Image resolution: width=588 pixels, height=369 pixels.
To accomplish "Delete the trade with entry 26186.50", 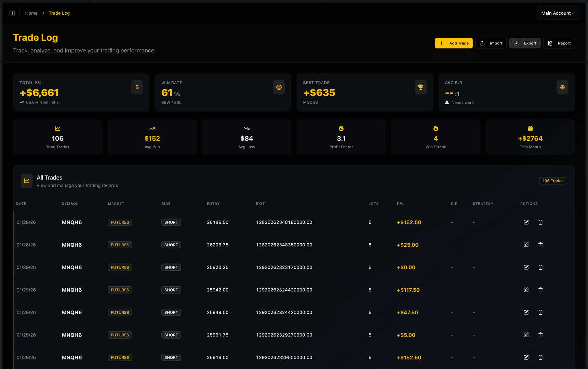I will coord(540,222).
